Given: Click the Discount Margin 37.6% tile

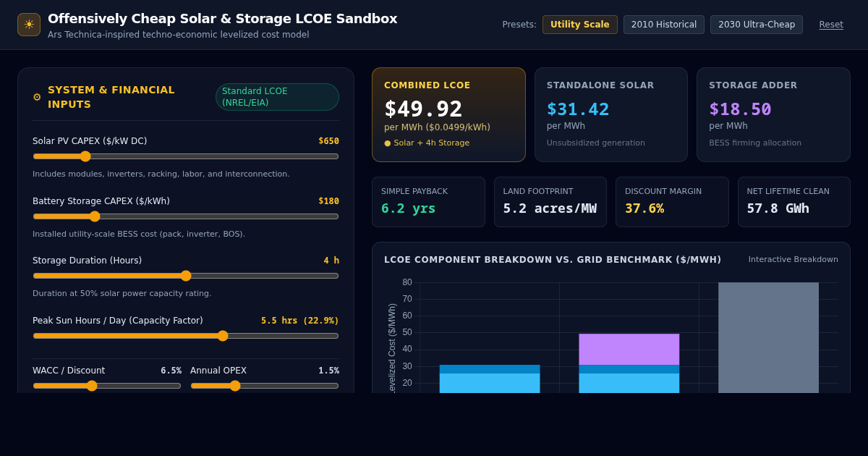Looking at the screenshot, I should [x=672, y=202].
